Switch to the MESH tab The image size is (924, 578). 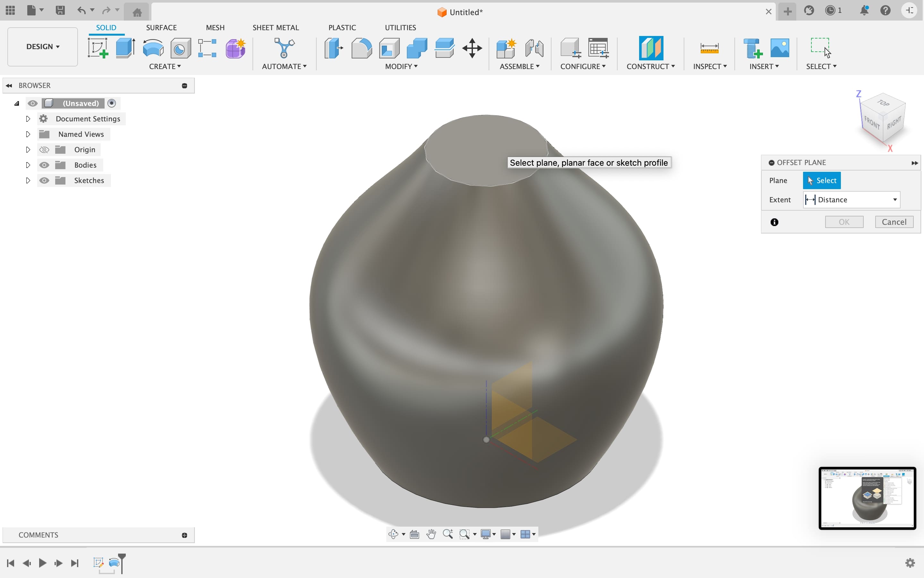(x=215, y=28)
